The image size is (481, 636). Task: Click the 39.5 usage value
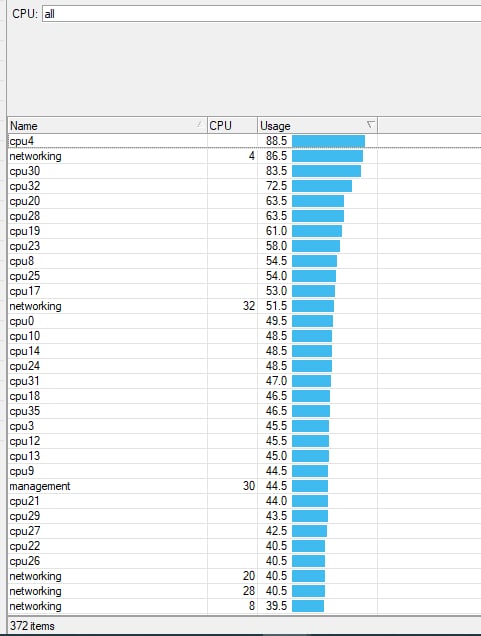point(276,606)
